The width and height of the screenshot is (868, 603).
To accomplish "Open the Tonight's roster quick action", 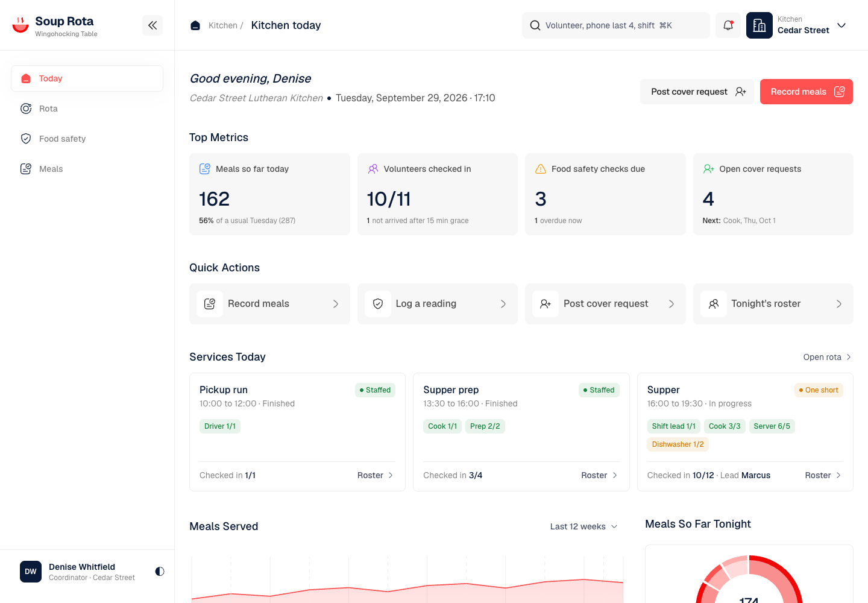I will click(x=773, y=304).
